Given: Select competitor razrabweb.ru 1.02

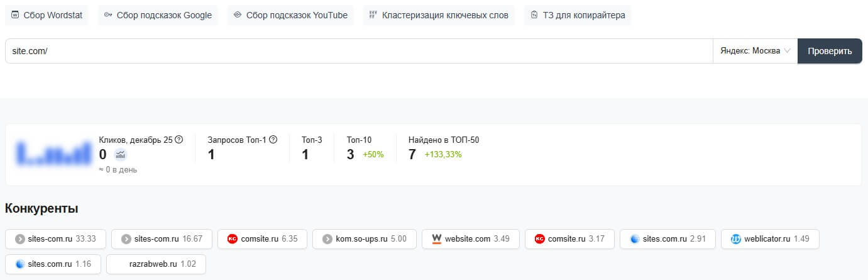Looking at the screenshot, I should coord(156,264).
